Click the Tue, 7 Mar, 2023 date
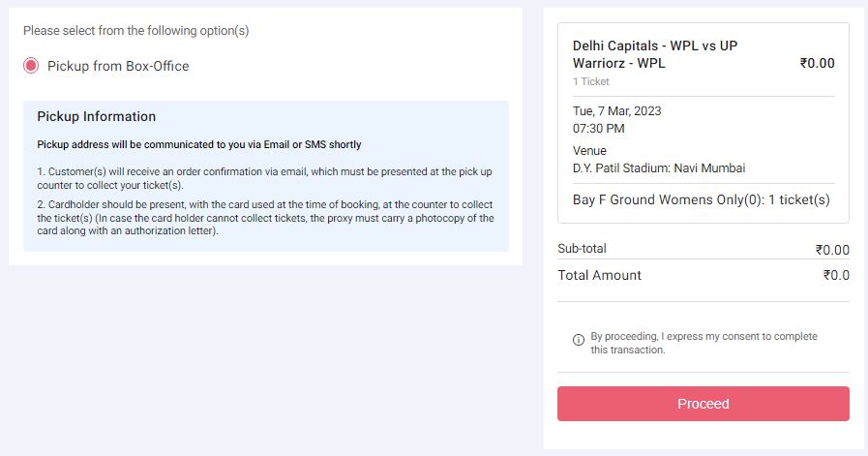 click(617, 110)
